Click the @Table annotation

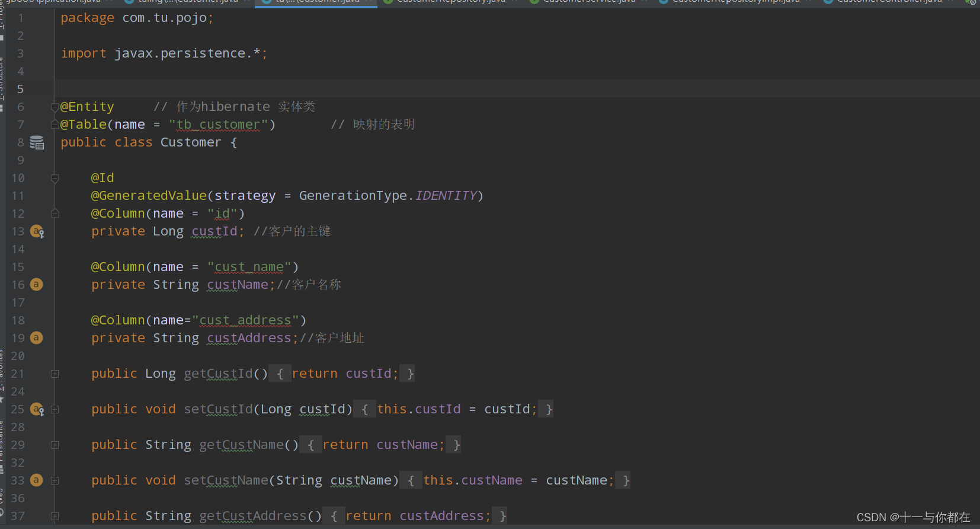(84, 125)
